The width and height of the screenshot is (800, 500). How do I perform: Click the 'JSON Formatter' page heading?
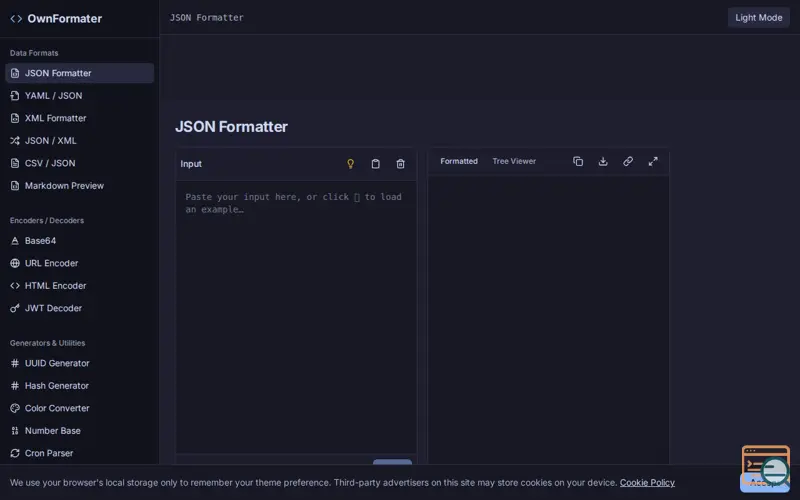click(231, 127)
